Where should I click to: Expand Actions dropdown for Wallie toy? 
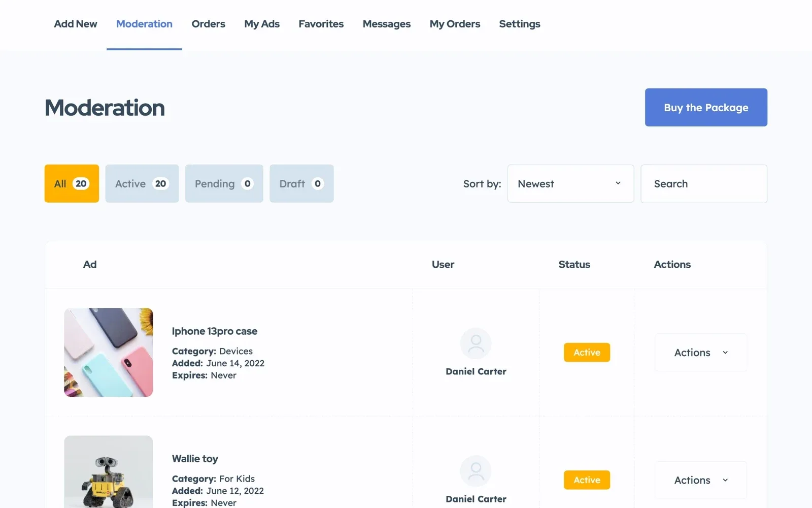pyautogui.click(x=700, y=480)
